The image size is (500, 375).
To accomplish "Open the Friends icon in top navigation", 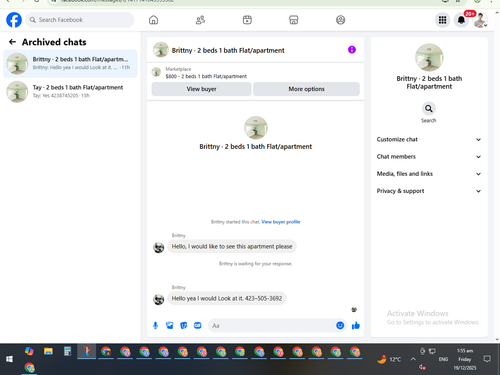I will tap(200, 20).
